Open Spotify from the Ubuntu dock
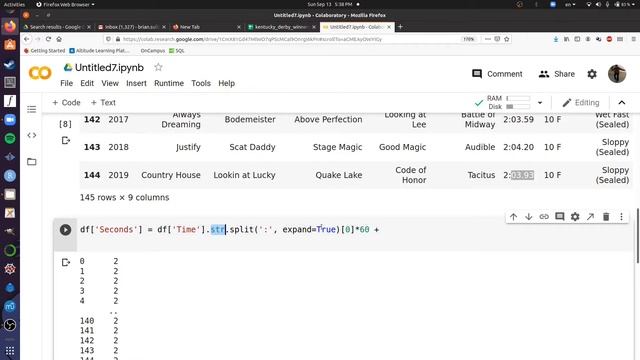Viewport: 640px width, 360px height. click(10, 138)
